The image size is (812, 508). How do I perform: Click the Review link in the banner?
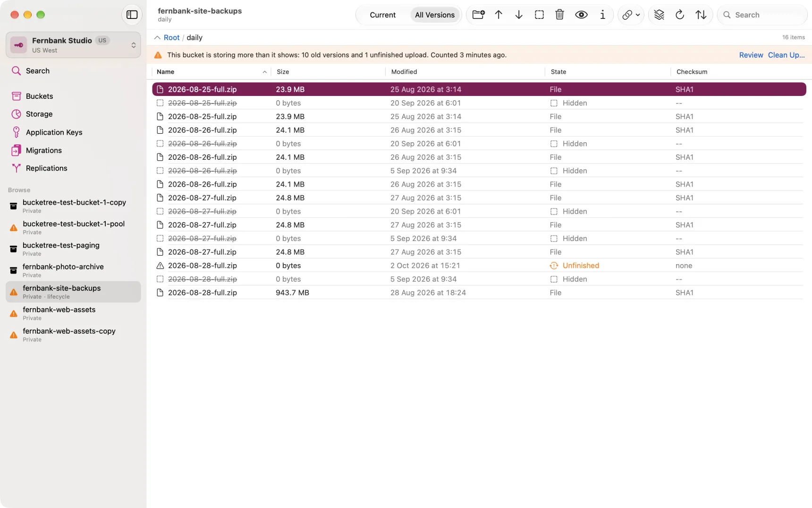751,55
